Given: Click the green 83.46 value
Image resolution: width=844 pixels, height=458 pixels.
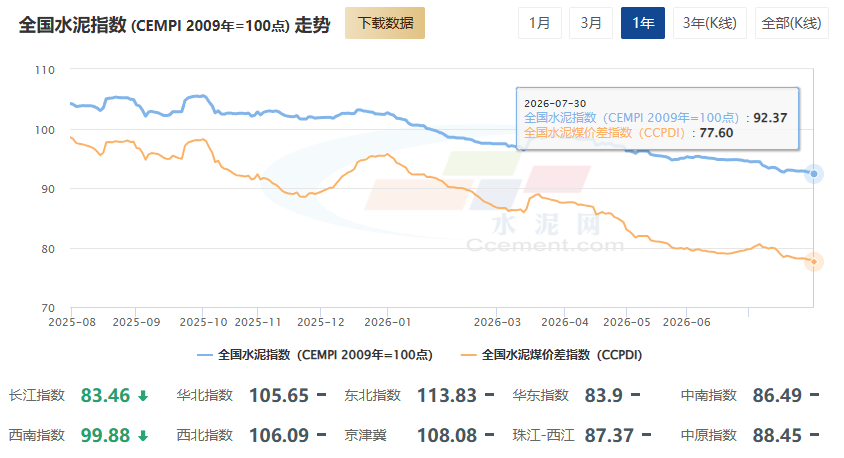Looking at the screenshot, I should (x=106, y=396).
